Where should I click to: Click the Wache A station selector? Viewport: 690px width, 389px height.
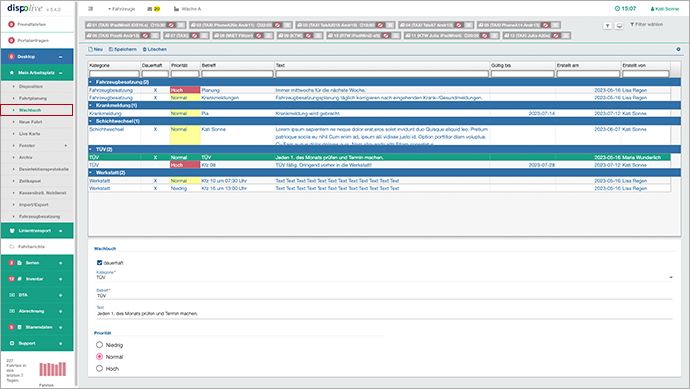click(187, 9)
